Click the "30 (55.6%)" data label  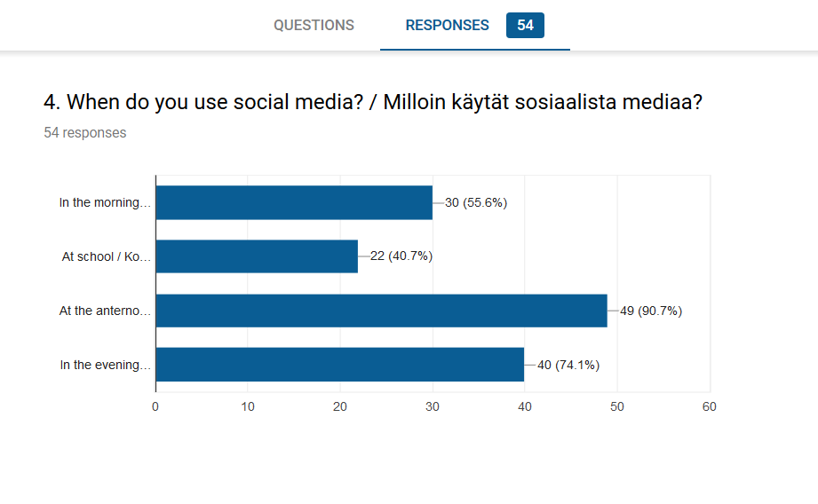pyautogui.click(x=476, y=202)
